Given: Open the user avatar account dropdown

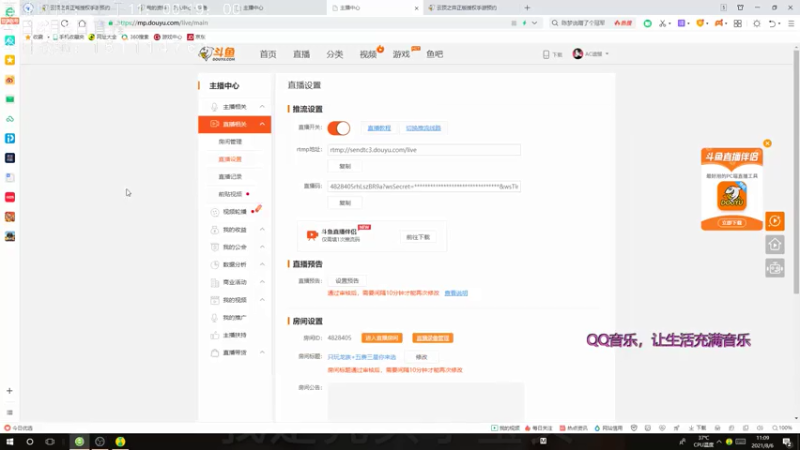Looking at the screenshot, I should tap(590, 54).
